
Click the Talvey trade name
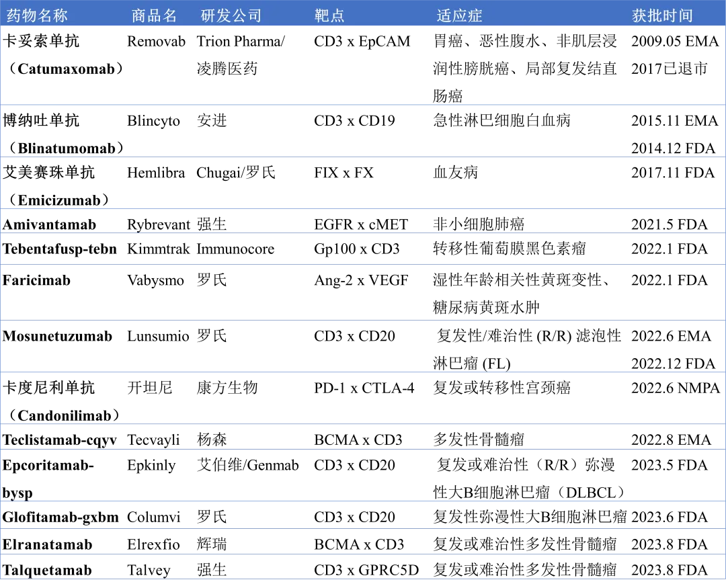pyautogui.click(x=149, y=571)
